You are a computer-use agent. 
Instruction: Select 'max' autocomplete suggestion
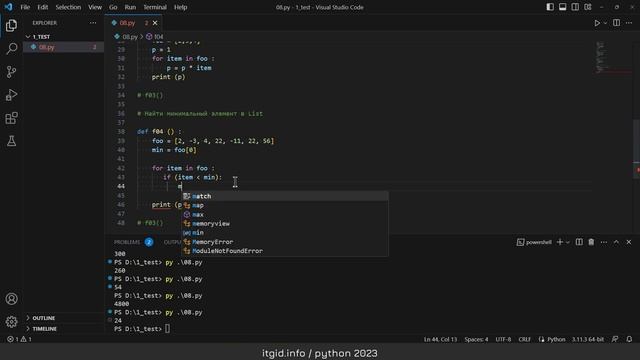tap(285, 214)
